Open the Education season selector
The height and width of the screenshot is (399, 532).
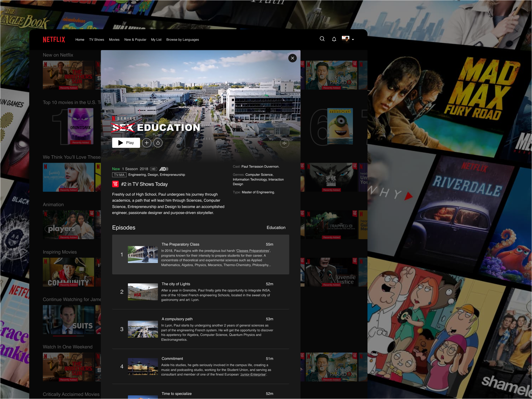coord(276,228)
